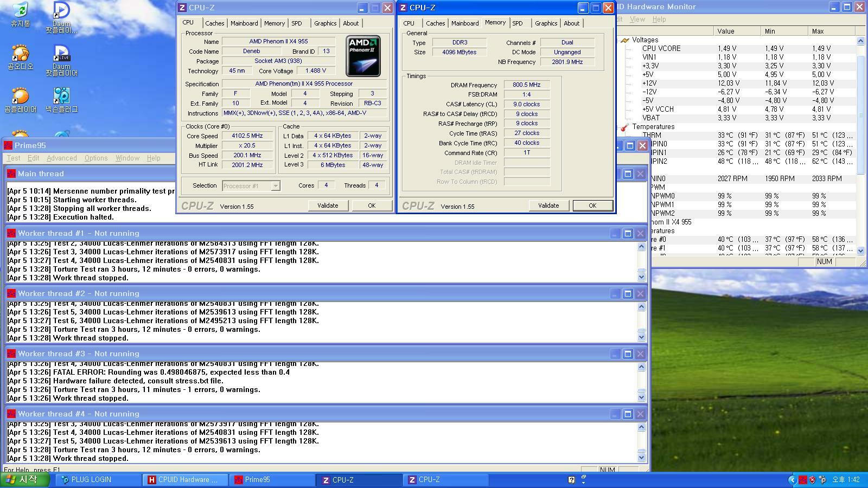The image size is (868, 488).
Task: Open the Daum PotPlayer Live desktop icon
Action: pos(61,60)
